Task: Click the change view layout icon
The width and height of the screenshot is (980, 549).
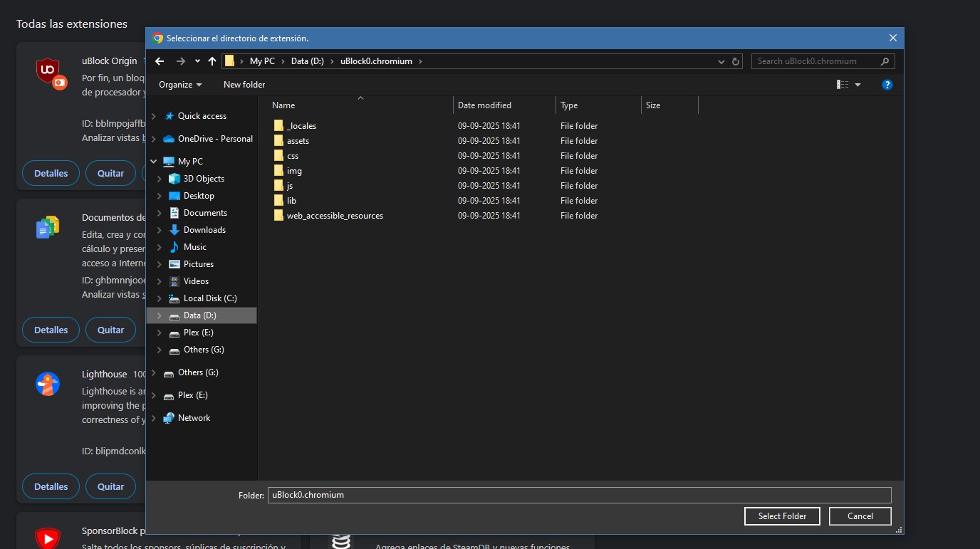Action: pyautogui.click(x=843, y=85)
